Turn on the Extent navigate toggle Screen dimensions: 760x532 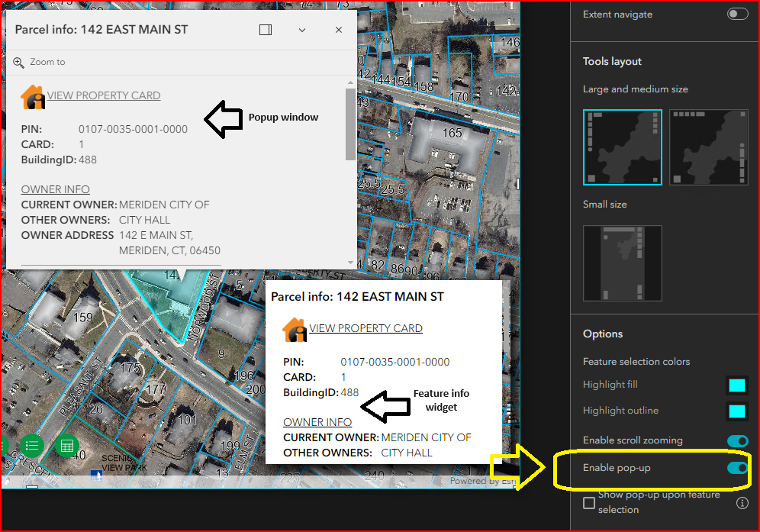click(x=736, y=13)
